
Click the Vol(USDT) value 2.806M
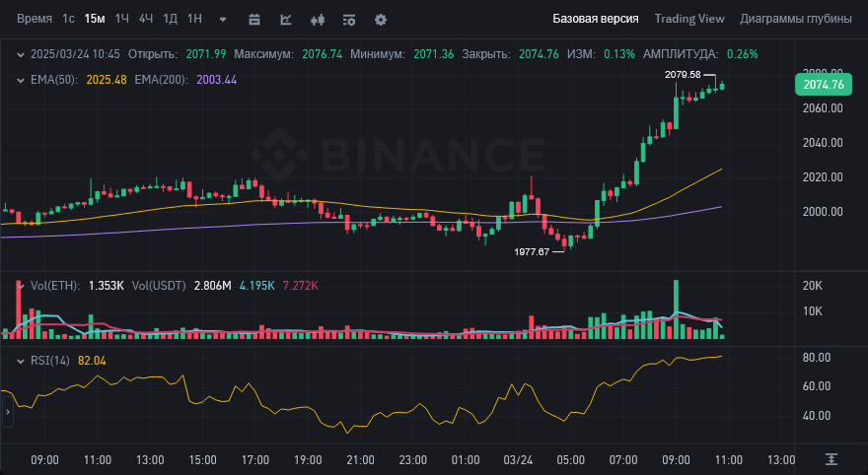point(212,286)
